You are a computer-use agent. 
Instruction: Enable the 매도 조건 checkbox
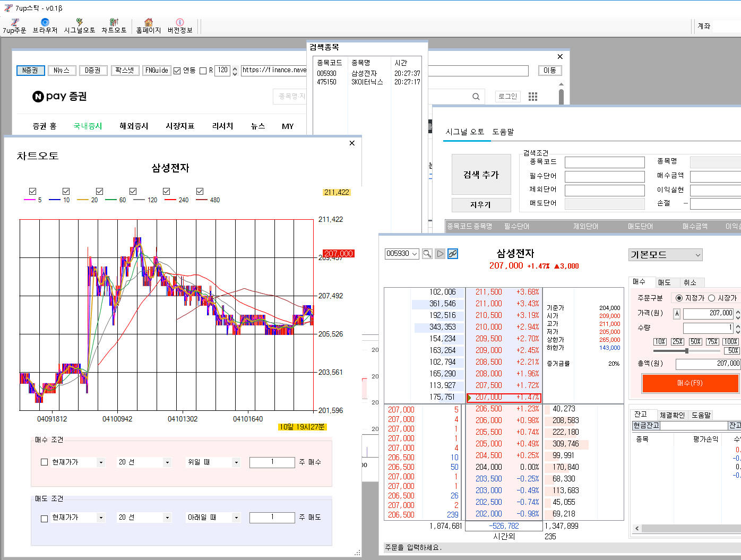(45, 518)
